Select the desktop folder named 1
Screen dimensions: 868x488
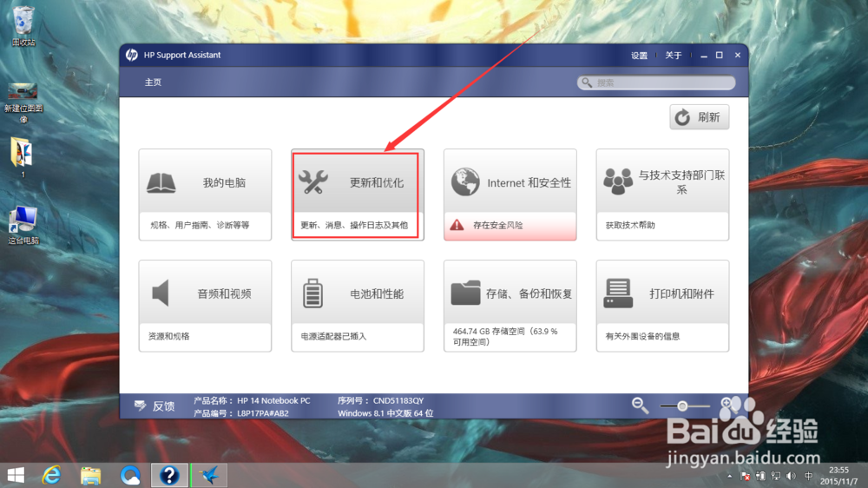point(23,157)
